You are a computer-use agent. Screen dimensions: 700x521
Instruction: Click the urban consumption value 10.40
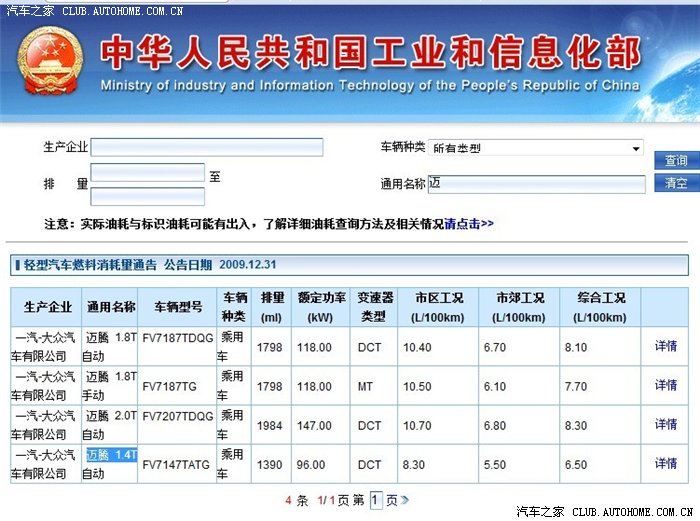pos(417,347)
